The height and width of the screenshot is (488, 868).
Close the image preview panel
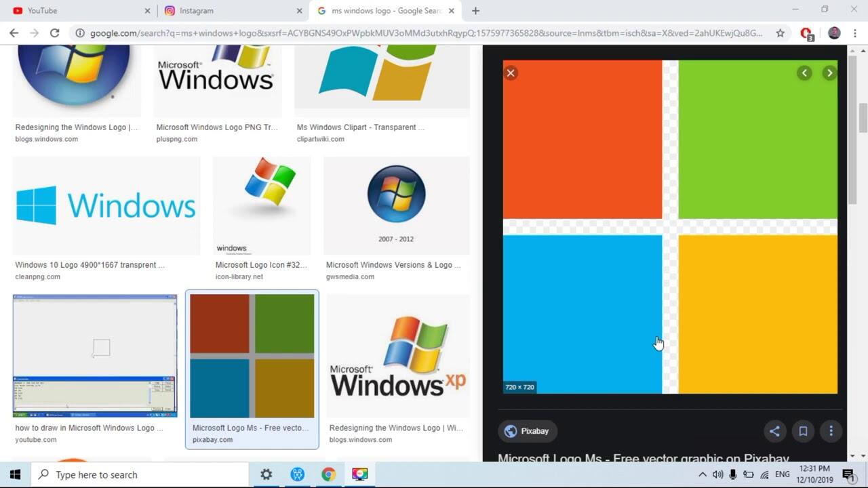point(511,73)
